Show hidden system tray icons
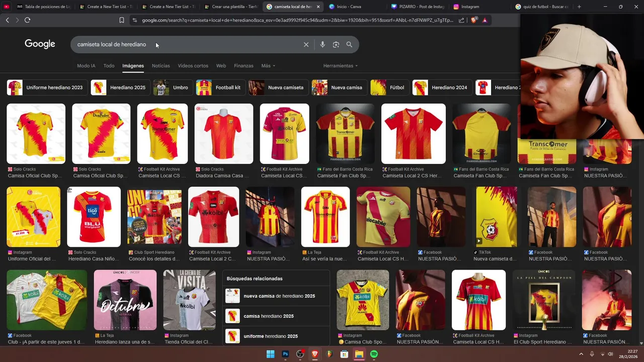This screenshot has width=644, height=362. pos(581,354)
